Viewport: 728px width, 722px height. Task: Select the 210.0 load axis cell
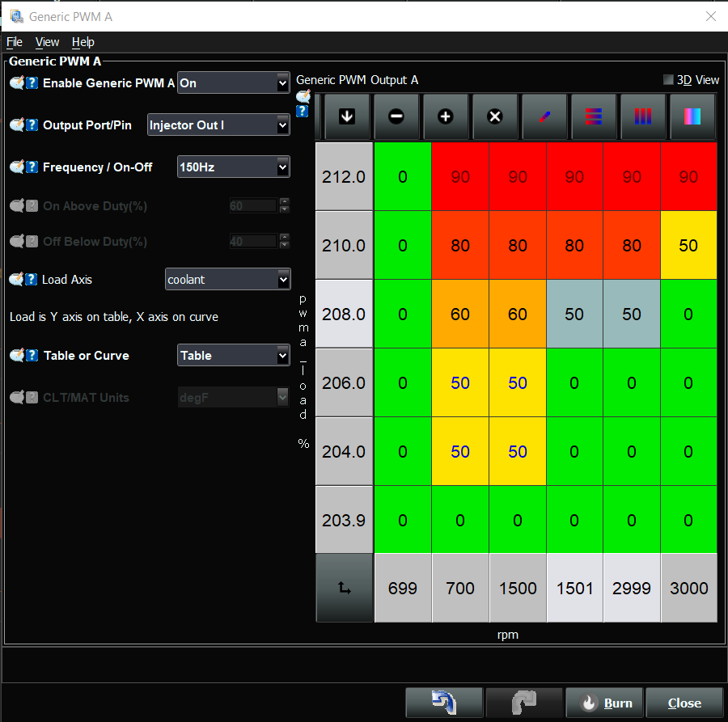pos(344,245)
